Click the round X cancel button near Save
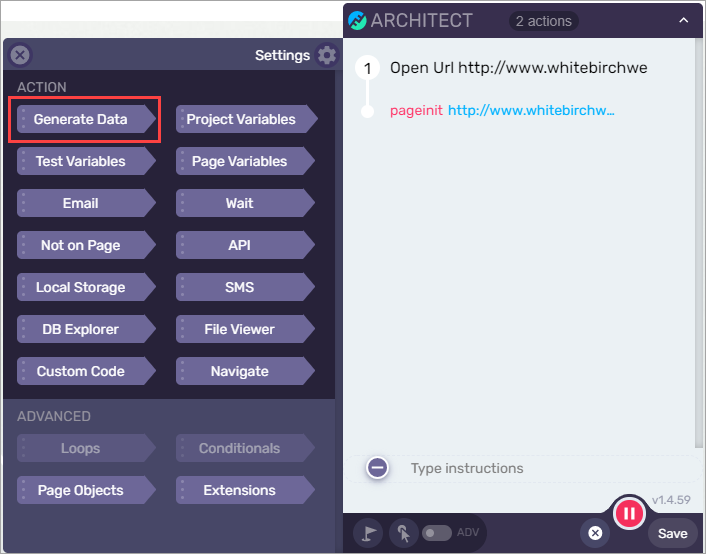 [595, 533]
